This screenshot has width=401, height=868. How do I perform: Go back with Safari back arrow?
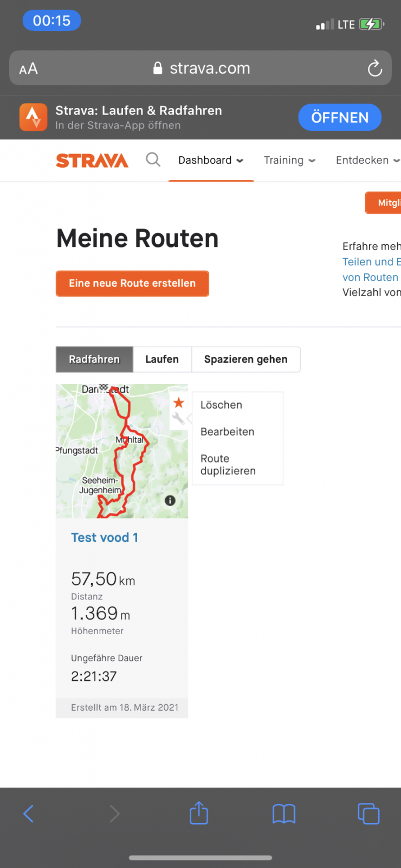(29, 814)
